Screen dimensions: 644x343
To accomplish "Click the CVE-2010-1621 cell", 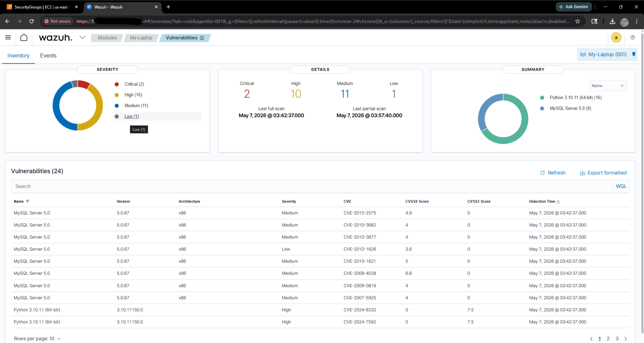I will (360, 261).
